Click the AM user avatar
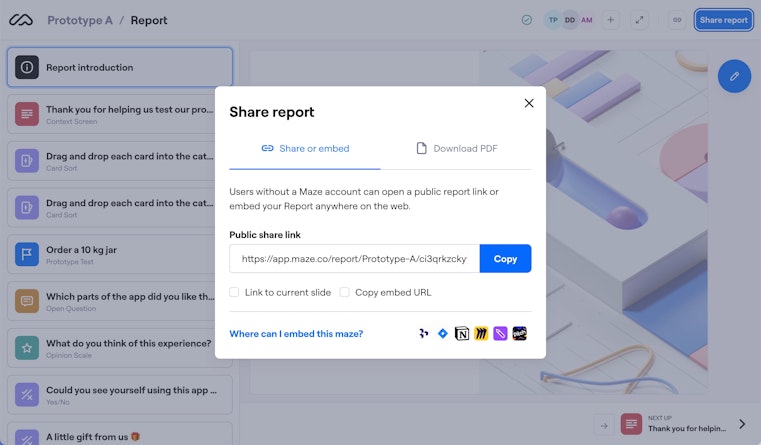 (x=586, y=20)
